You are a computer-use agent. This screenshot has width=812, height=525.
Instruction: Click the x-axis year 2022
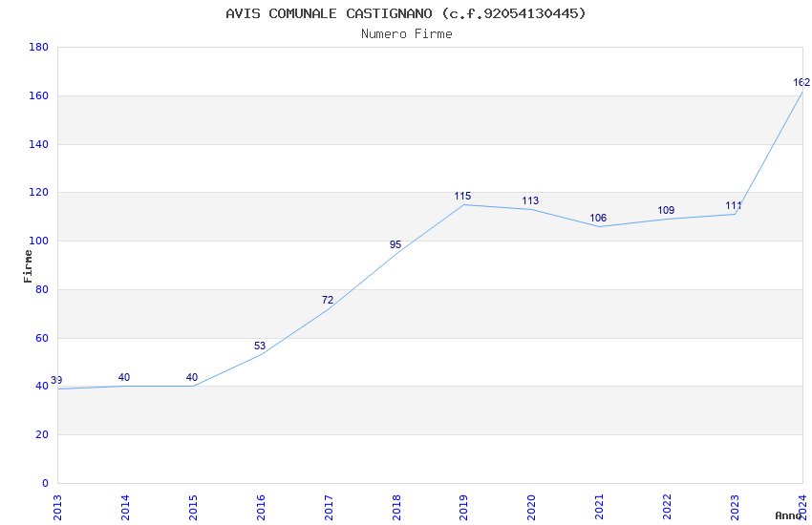coord(667,508)
